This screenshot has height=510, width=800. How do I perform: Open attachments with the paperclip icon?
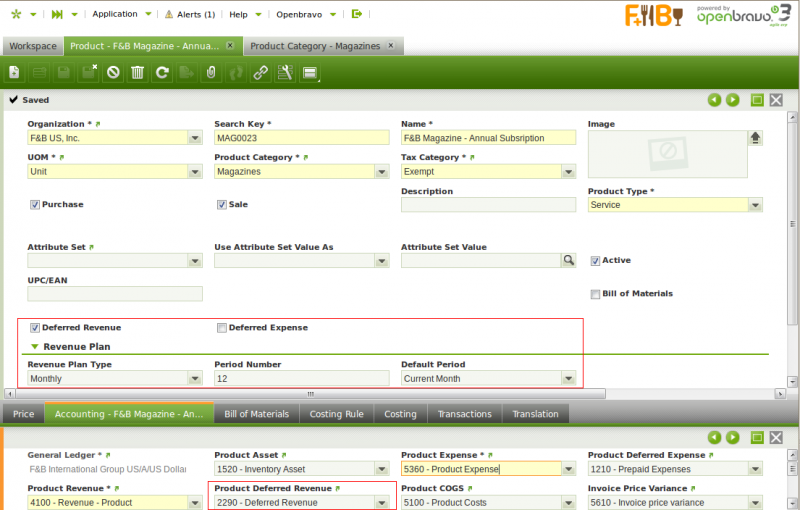click(x=211, y=72)
